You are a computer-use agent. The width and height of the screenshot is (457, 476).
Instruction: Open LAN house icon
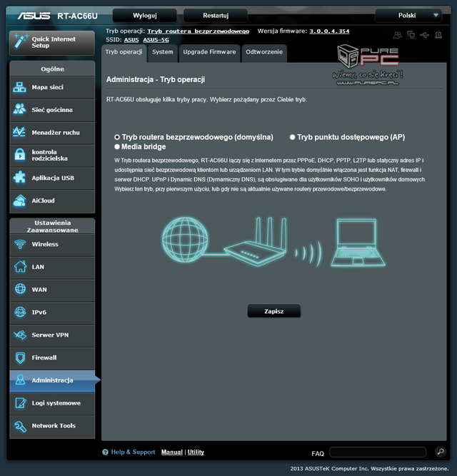(20, 267)
